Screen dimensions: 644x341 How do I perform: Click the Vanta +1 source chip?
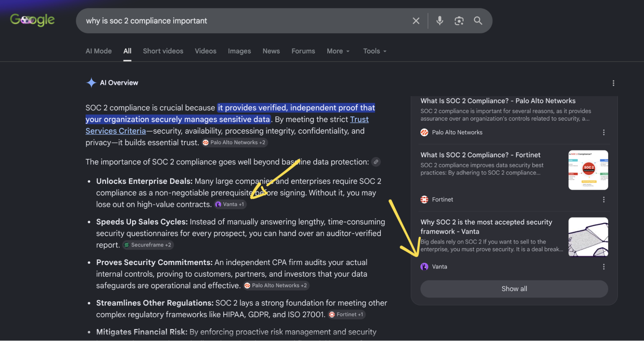point(230,205)
